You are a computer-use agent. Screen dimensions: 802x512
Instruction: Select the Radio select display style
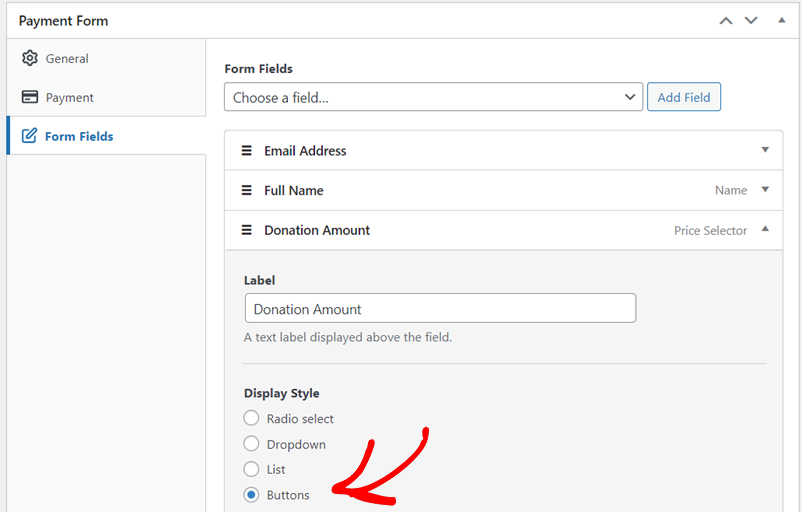(251, 418)
